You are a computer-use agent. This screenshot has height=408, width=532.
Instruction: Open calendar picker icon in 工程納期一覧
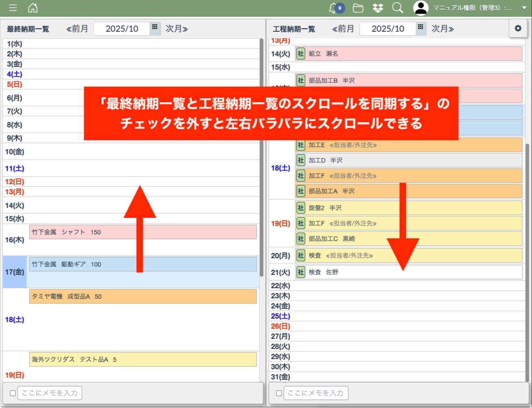(421, 27)
